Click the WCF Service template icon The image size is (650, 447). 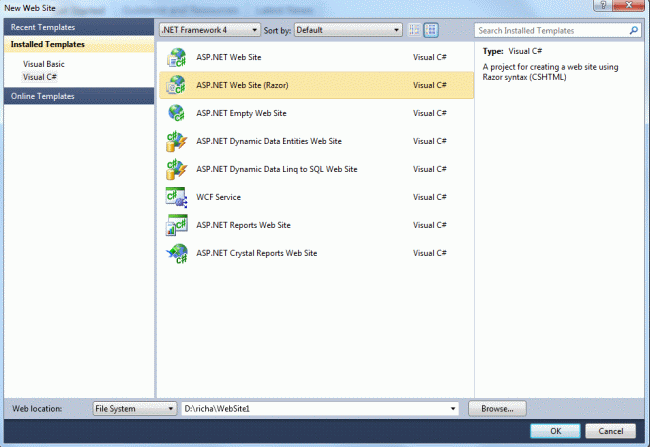pos(177,197)
